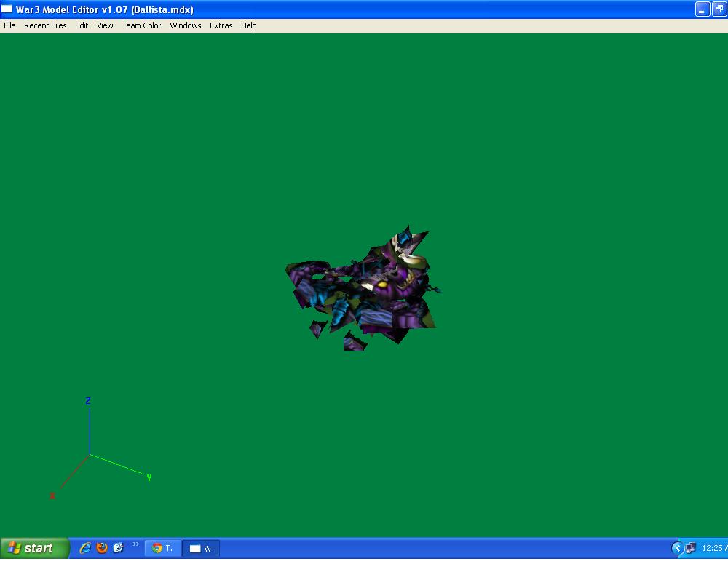Viewport: 728px width, 572px height.
Task: Click the third Quick Launch icon beside Firefox
Action: click(x=119, y=548)
